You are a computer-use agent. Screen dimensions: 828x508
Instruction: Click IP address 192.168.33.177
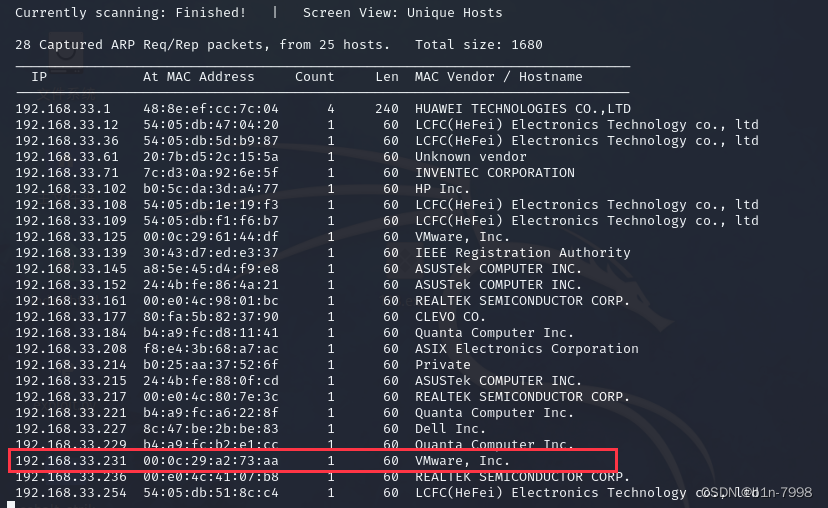tap(71, 316)
